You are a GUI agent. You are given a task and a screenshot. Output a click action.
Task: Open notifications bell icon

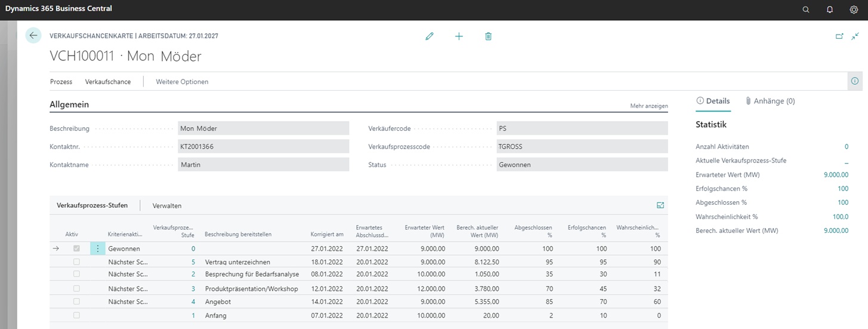point(830,10)
